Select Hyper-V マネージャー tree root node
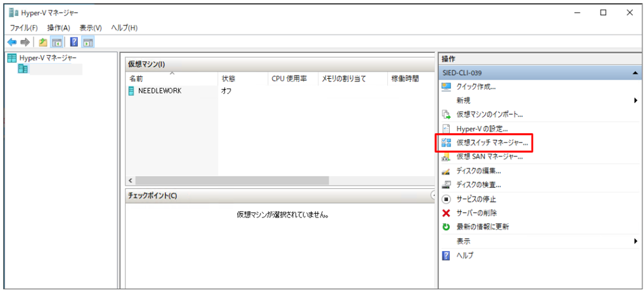This screenshot has width=644, height=292. coord(48,58)
